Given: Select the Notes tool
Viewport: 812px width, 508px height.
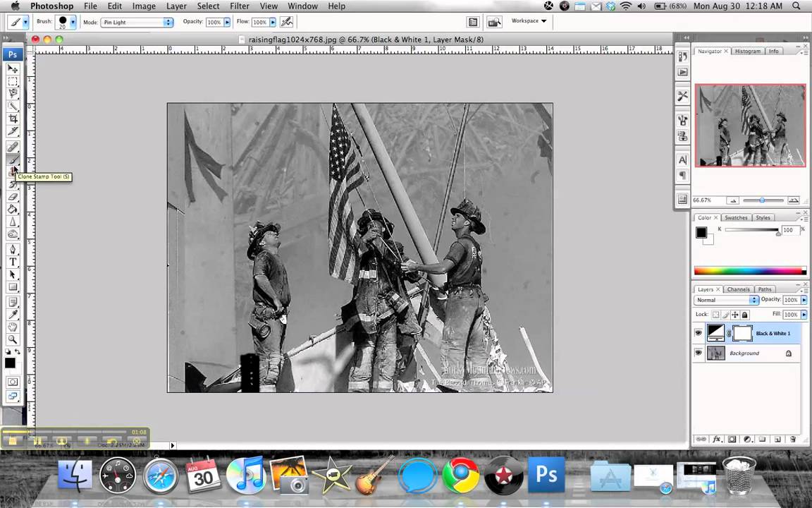Looking at the screenshot, I should pyautogui.click(x=13, y=302).
